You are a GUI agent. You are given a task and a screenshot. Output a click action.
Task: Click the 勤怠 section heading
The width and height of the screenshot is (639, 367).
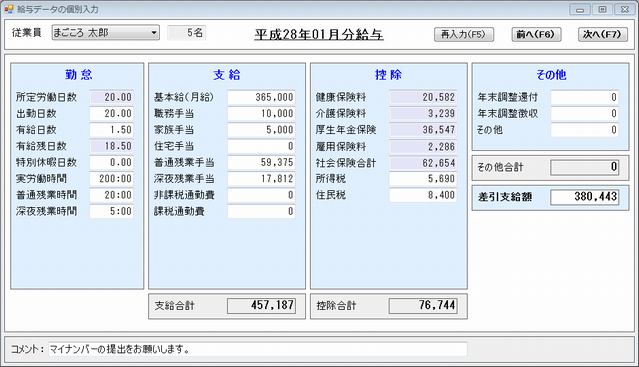pyautogui.click(x=79, y=75)
